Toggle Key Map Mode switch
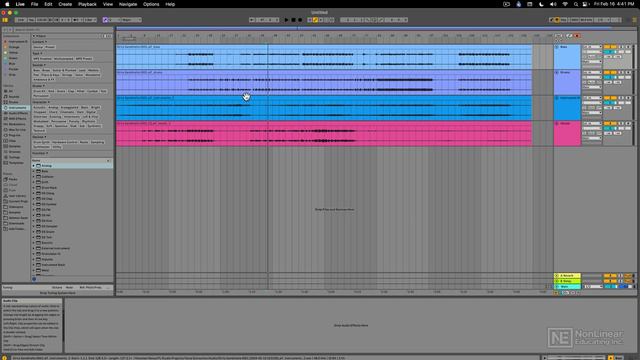This screenshot has height=360, width=640. click(564, 20)
